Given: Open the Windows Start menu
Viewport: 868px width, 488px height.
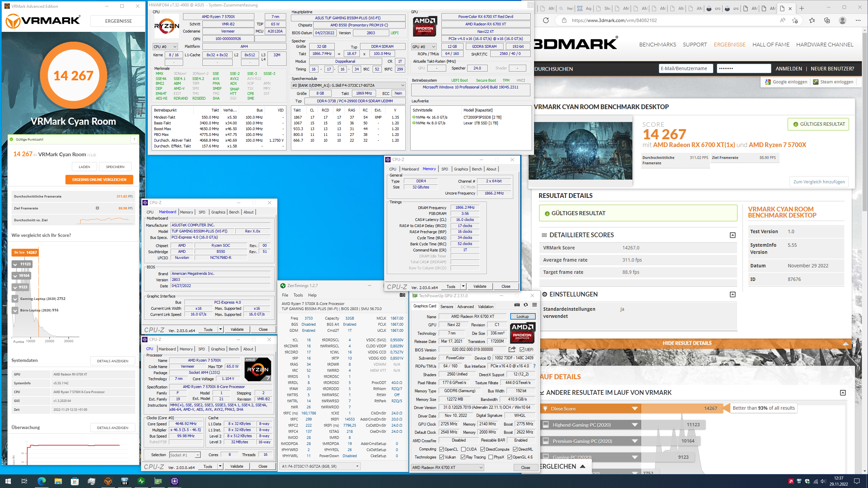Looking at the screenshot, I should click(8, 481).
